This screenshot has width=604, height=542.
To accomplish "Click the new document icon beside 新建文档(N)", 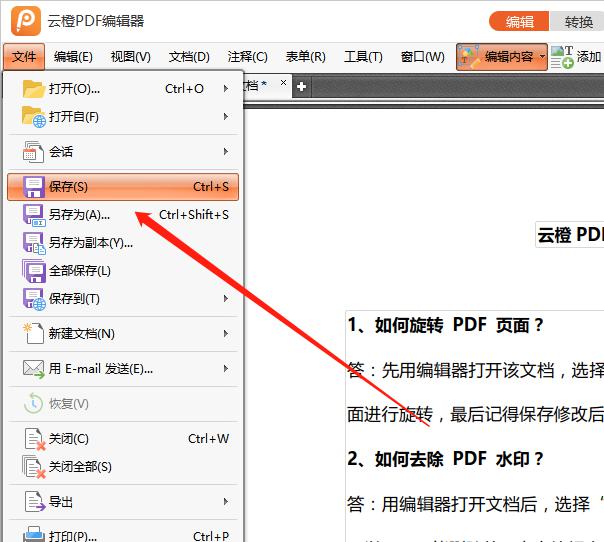I will pyautogui.click(x=34, y=334).
